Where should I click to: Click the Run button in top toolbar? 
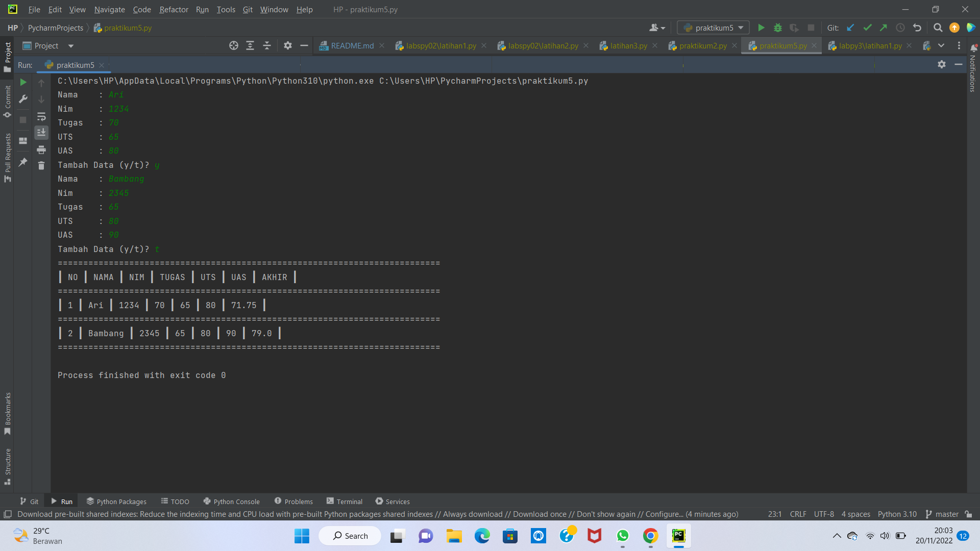point(761,28)
